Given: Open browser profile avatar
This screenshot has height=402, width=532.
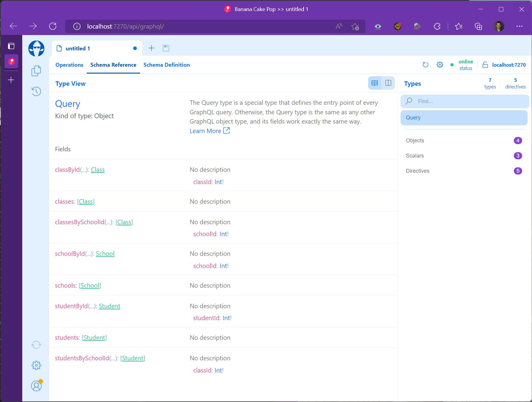Looking at the screenshot, I should [499, 26].
